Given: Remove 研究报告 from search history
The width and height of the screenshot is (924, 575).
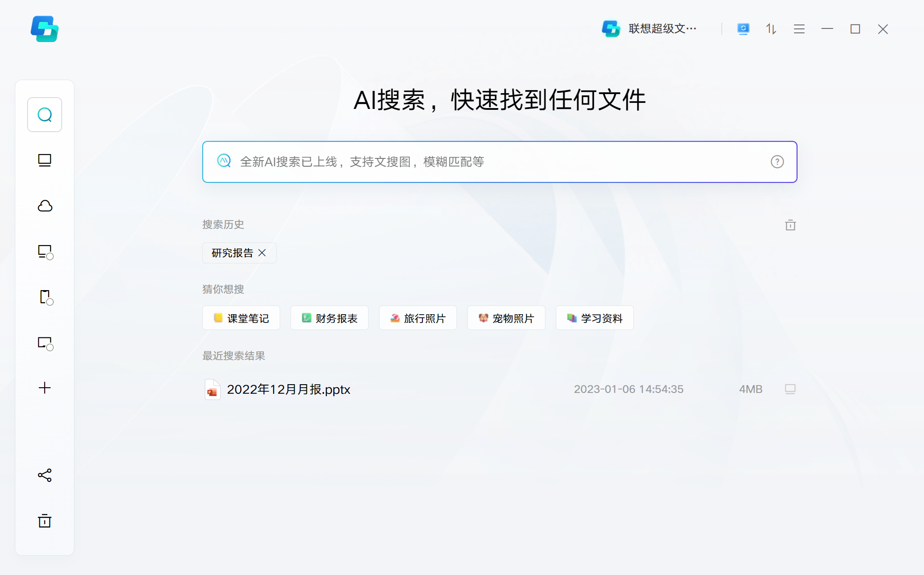Looking at the screenshot, I should (263, 253).
